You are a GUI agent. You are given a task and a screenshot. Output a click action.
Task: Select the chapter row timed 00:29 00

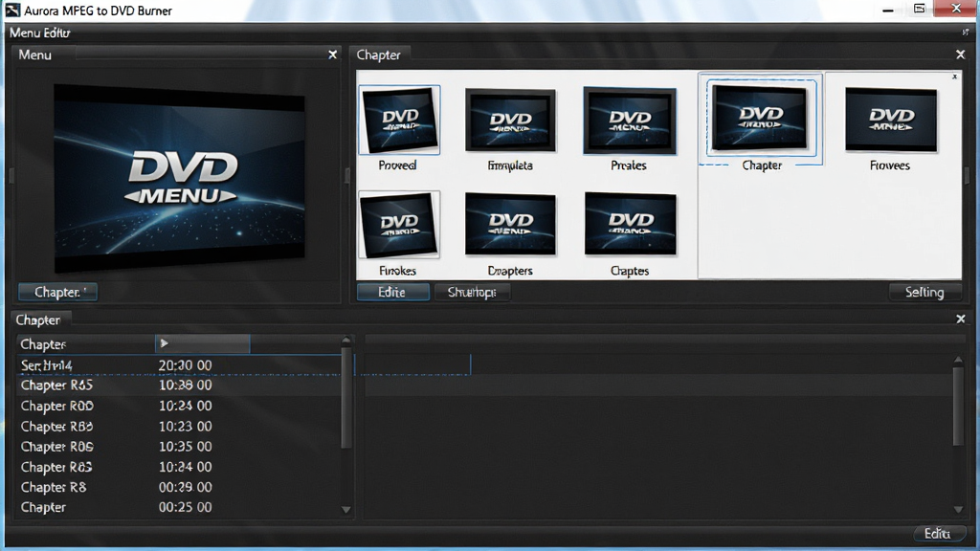(x=179, y=487)
